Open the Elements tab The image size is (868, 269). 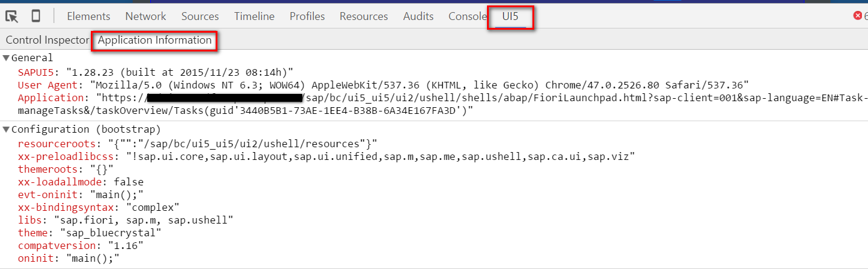[88, 16]
